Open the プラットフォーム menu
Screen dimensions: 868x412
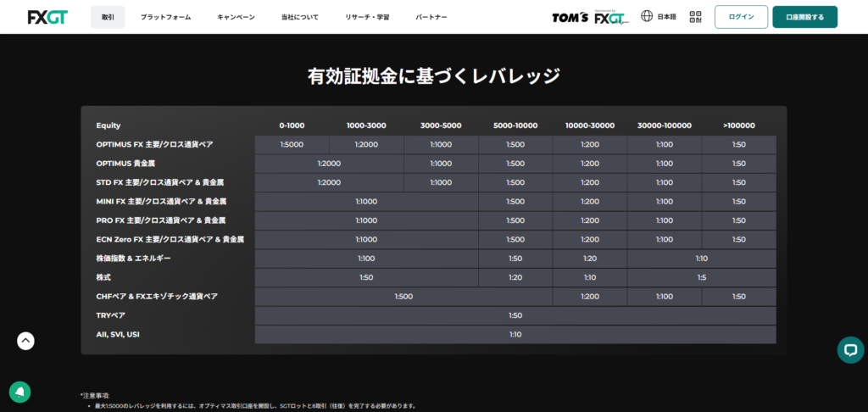[165, 17]
